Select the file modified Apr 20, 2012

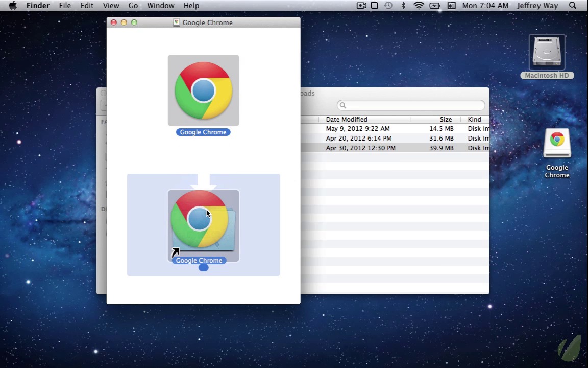click(359, 138)
